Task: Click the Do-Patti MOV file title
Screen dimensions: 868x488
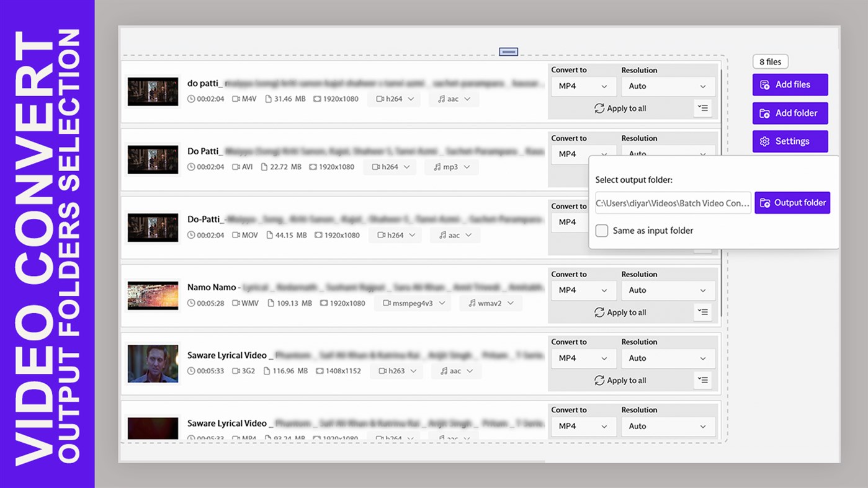Action: pos(207,220)
